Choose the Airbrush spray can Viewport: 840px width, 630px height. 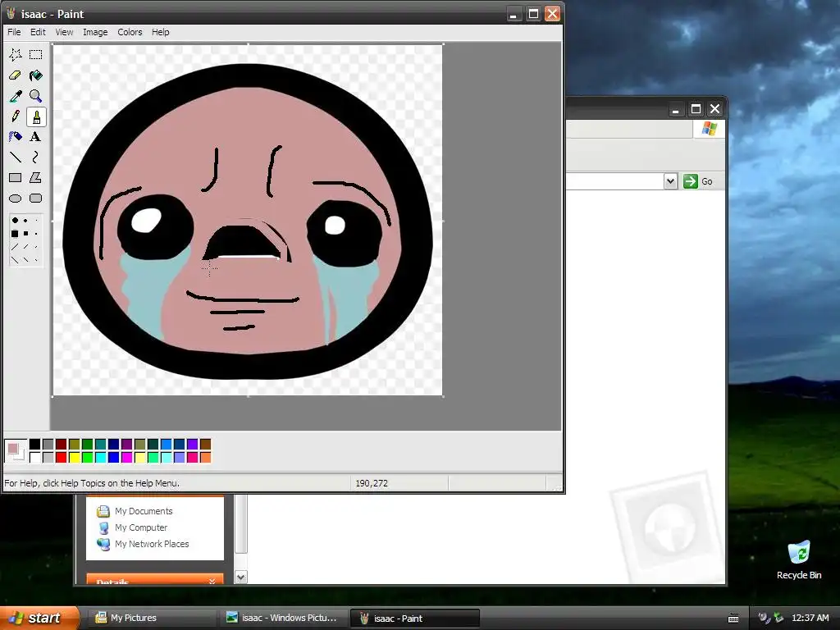[15, 137]
